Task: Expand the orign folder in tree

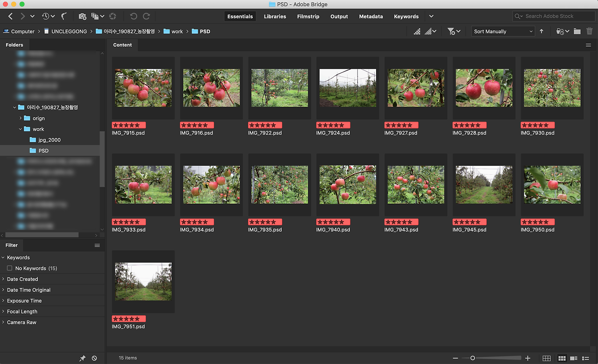Action: (x=21, y=118)
